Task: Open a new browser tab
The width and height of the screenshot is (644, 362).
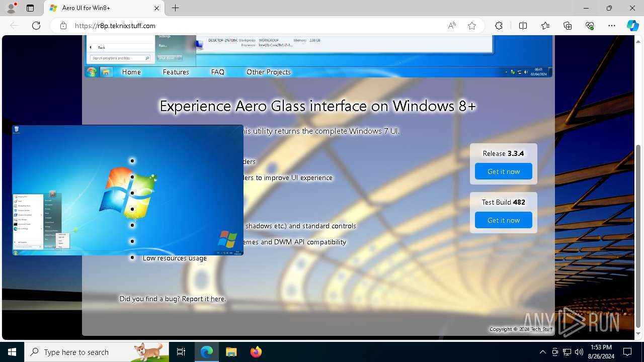Action: click(x=175, y=8)
